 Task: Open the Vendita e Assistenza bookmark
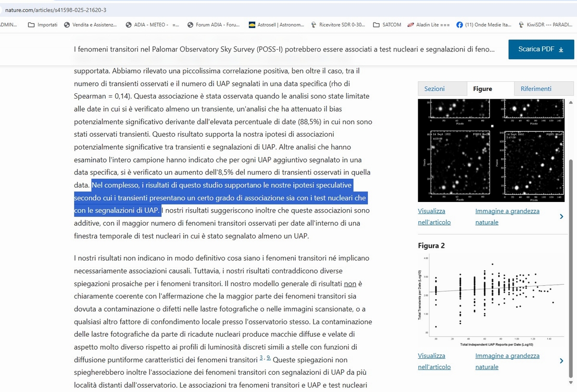90,25
